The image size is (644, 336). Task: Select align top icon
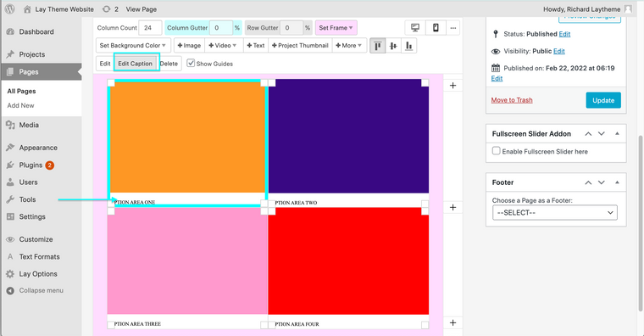(377, 46)
